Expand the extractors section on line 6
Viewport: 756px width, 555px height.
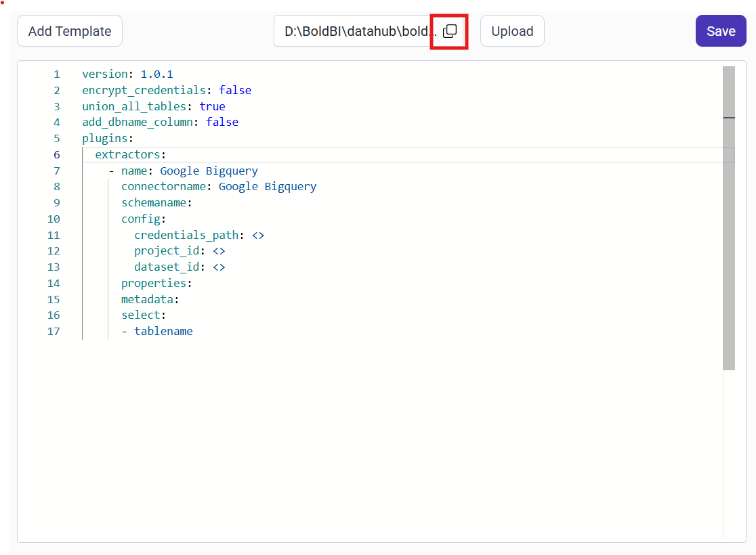click(130, 154)
